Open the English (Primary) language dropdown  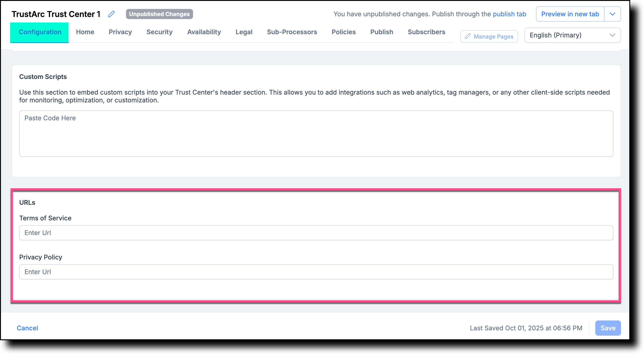point(572,35)
